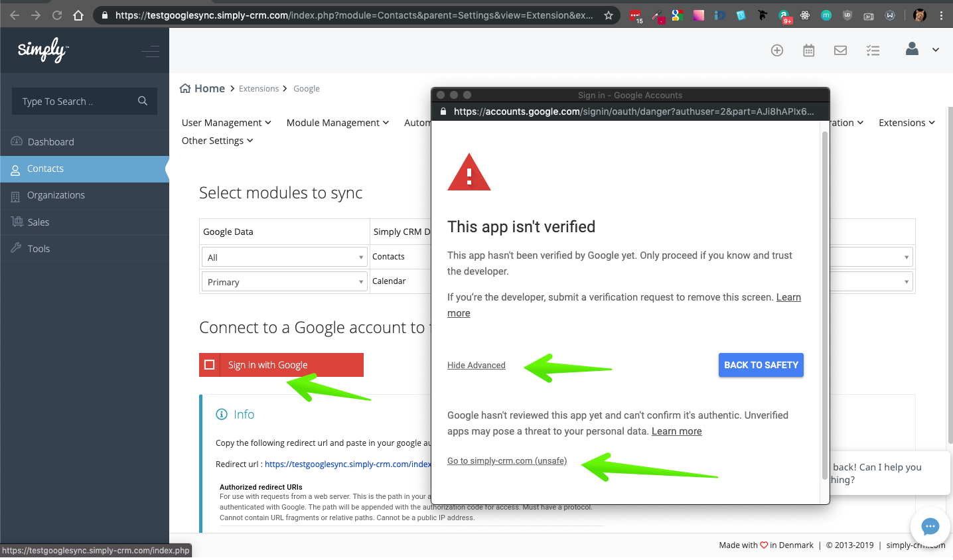
Task: Bookmark this page with the star icon
Action: (x=608, y=15)
